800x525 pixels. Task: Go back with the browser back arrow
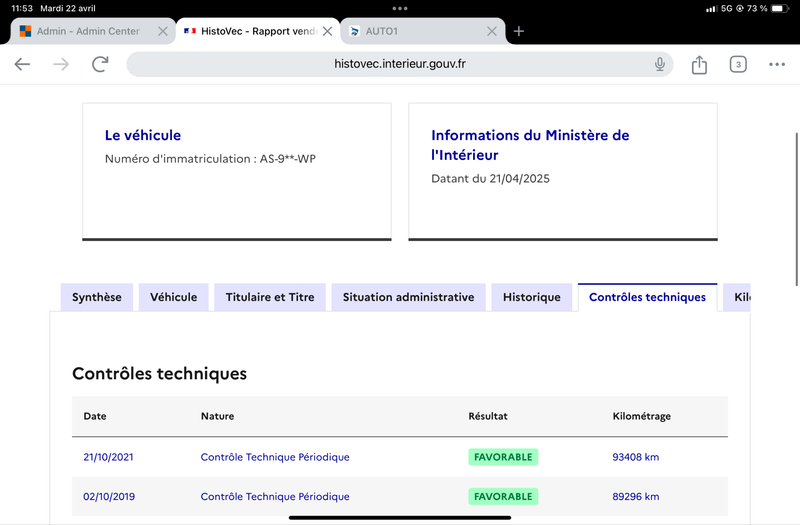coord(22,64)
